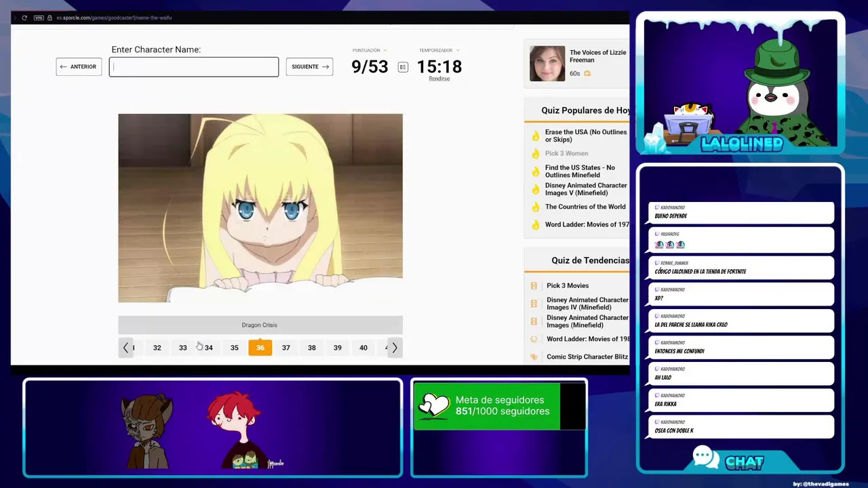Open Erase the USA quiz link

coord(586,136)
